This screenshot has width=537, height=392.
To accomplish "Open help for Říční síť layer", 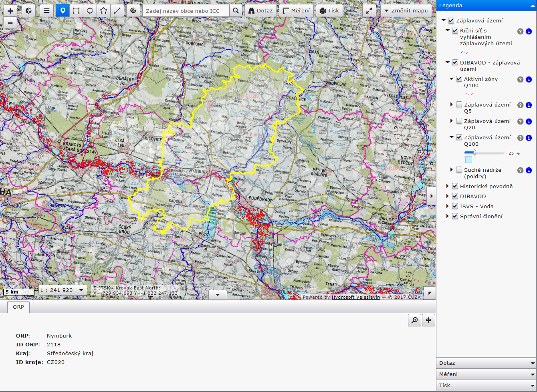I will click(520, 31).
